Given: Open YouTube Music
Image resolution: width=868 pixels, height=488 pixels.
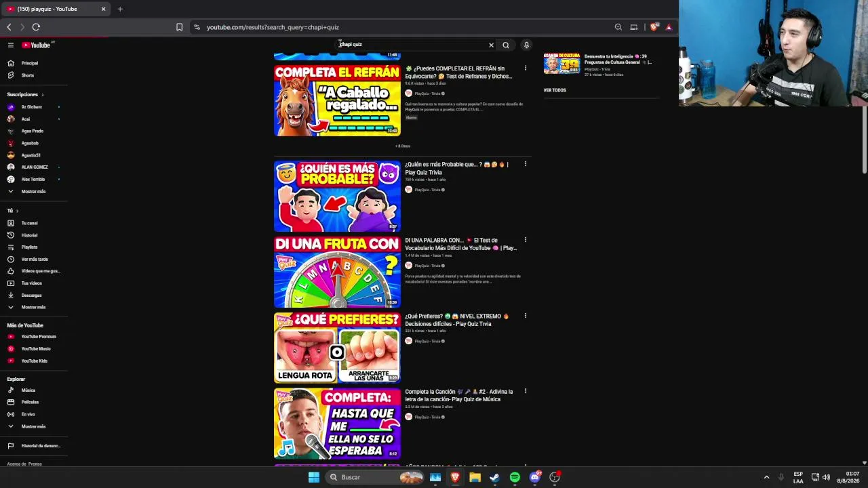Looking at the screenshot, I should [36, 349].
